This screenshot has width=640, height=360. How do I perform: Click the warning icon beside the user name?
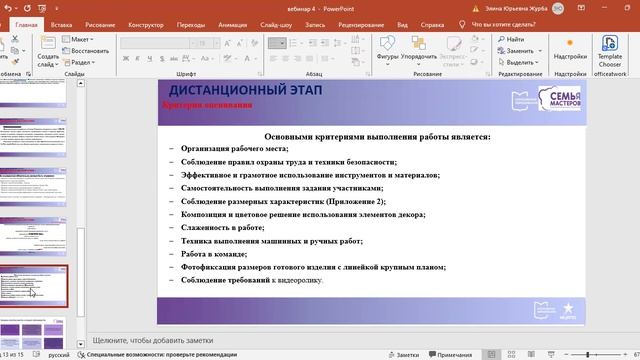(476, 9)
